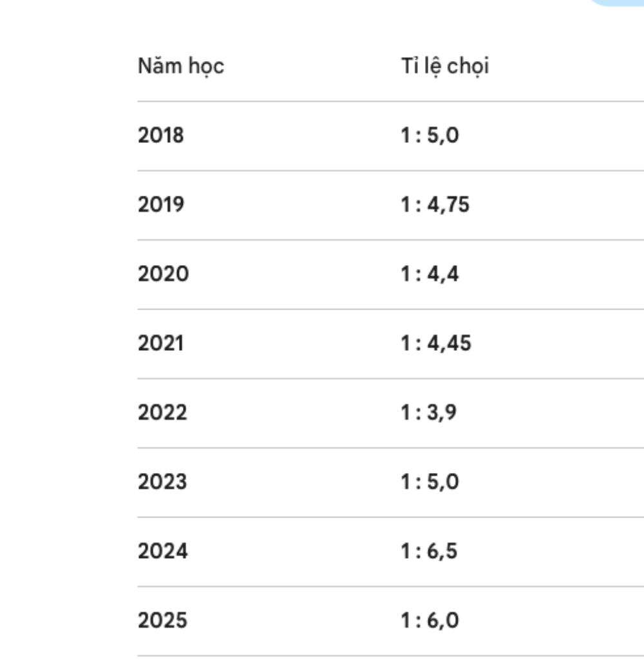The height and width of the screenshot is (663, 644).
Task: Select the 2025 year cell
Action: pos(163,621)
